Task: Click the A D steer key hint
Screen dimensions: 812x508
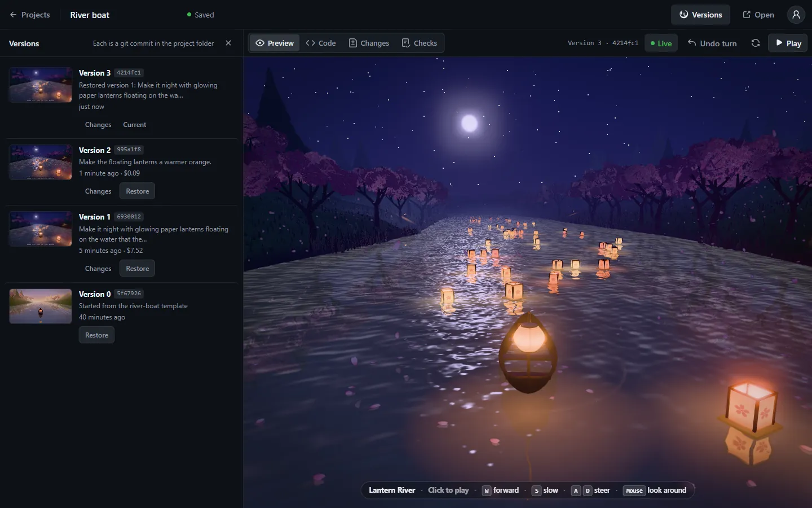Action: [x=590, y=490]
